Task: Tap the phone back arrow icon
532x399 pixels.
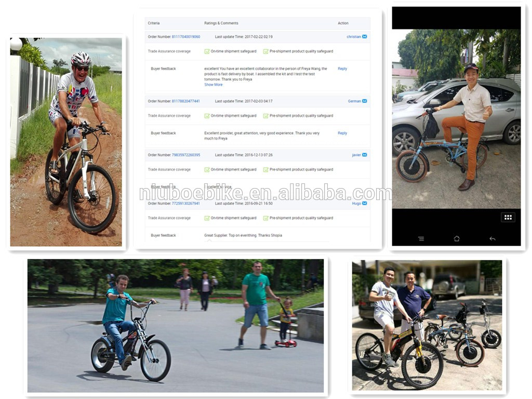Action: pos(493,239)
